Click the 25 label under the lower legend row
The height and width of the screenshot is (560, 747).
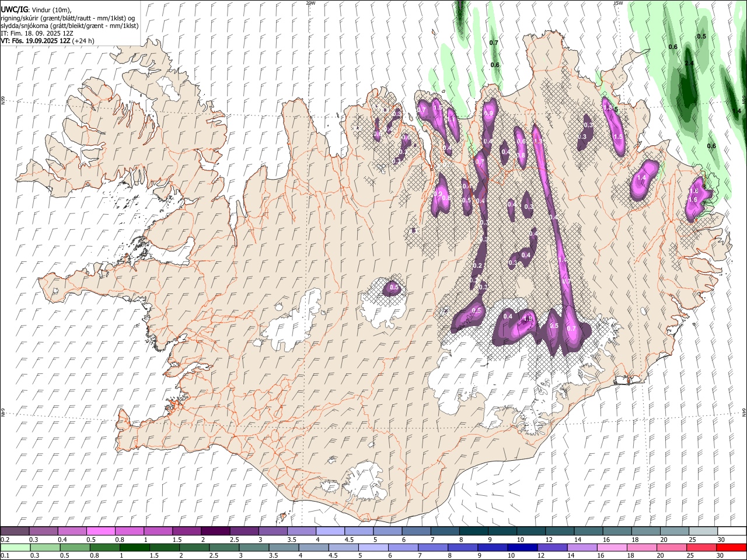tap(690, 555)
